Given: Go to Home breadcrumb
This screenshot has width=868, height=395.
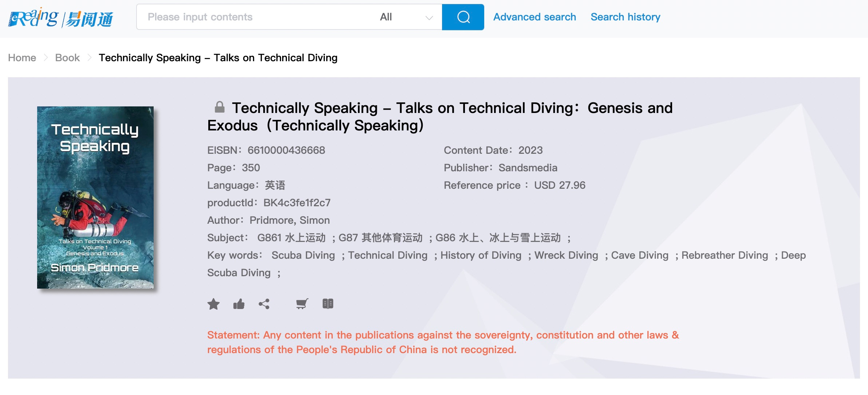Looking at the screenshot, I should click(x=22, y=58).
